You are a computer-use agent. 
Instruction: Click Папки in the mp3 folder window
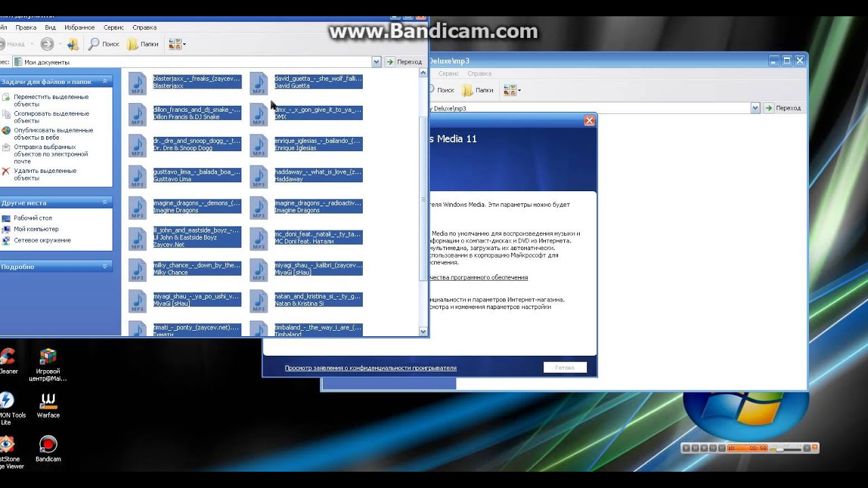click(477, 89)
